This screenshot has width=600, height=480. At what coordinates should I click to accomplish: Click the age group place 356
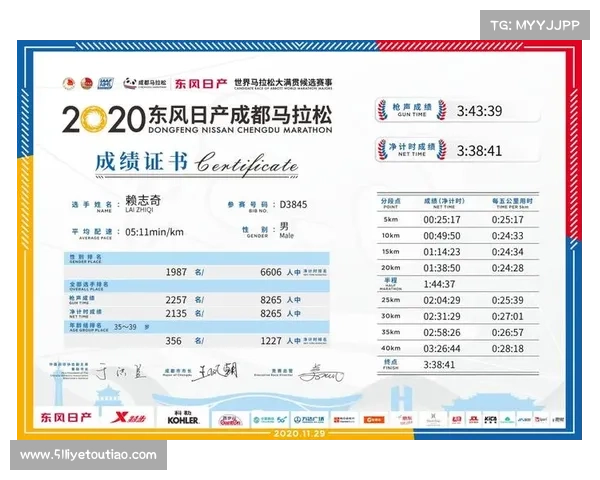[x=173, y=341]
